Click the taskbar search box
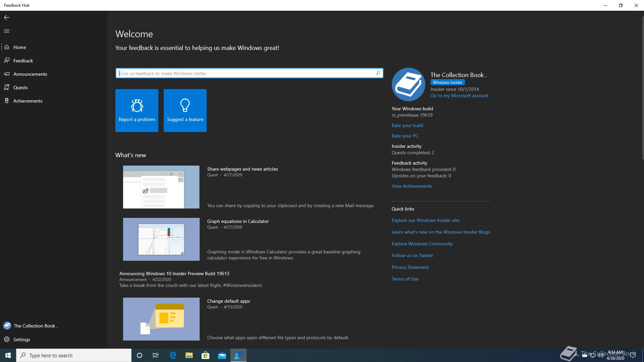Screen dimensions: 644x362 tap(74, 355)
